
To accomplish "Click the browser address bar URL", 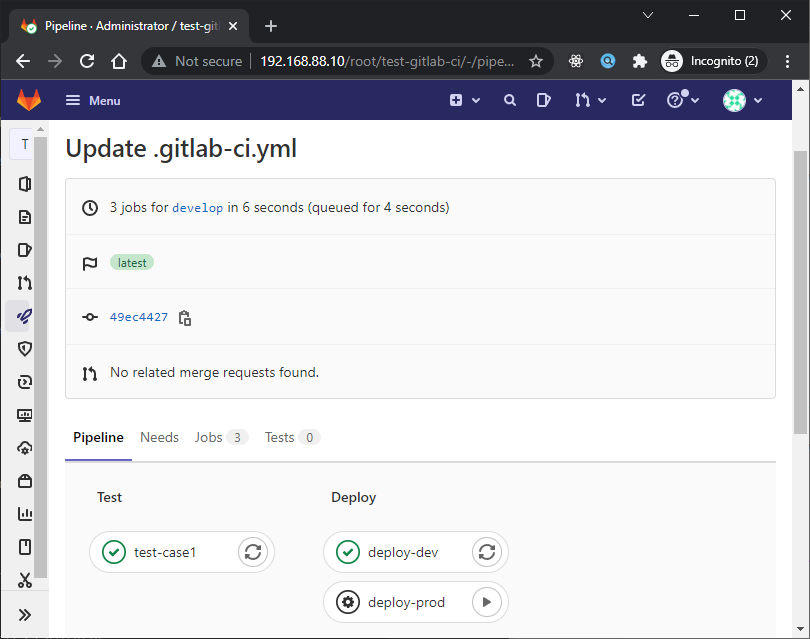I will [x=387, y=61].
